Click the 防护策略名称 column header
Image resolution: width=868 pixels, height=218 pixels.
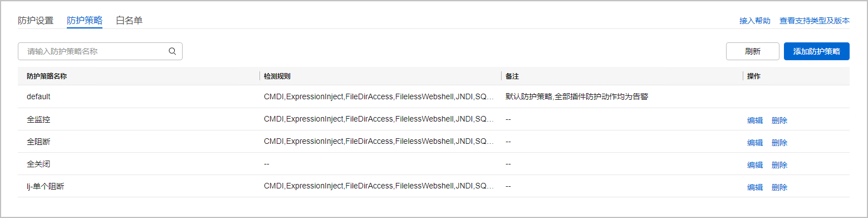47,76
